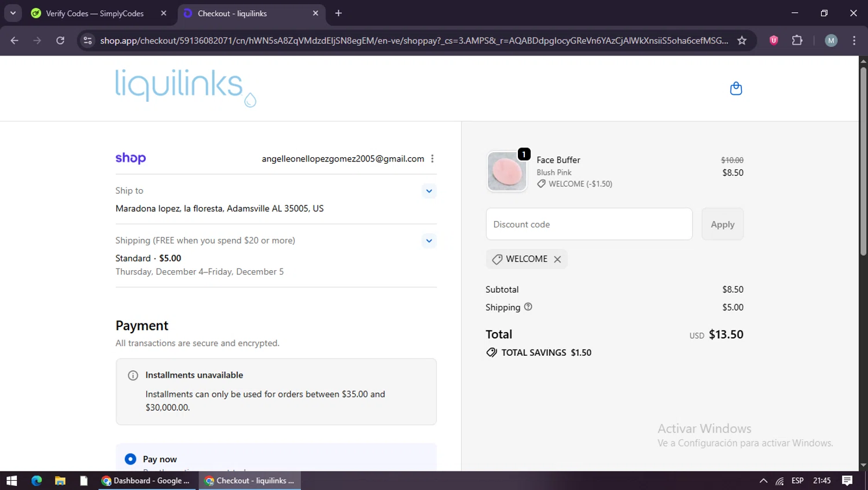Image resolution: width=868 pixels, height=490 pixels.
Task: Open the Windows notification center icon
Action: tap(847, 481)
